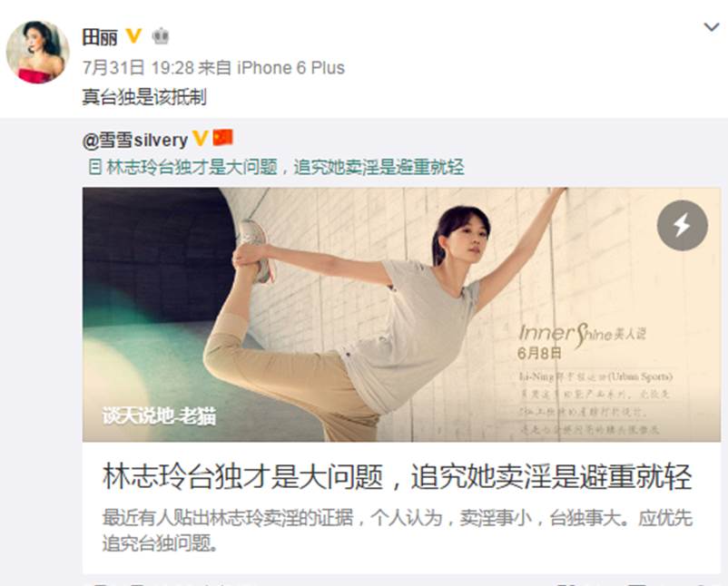Open the post timestamp 7月31日 19:28
The width and height of the screenshot is (728, 586).
138,68
